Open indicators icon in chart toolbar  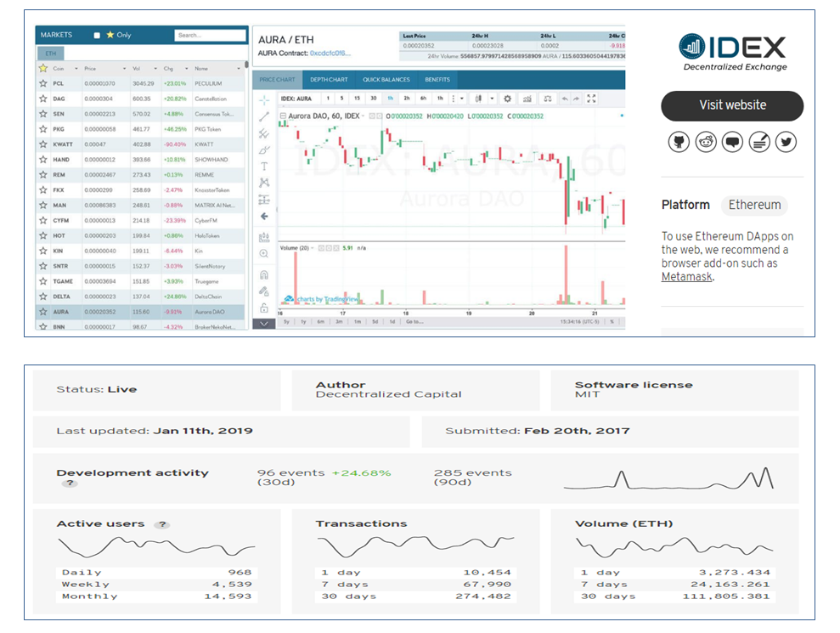(527, 99)
